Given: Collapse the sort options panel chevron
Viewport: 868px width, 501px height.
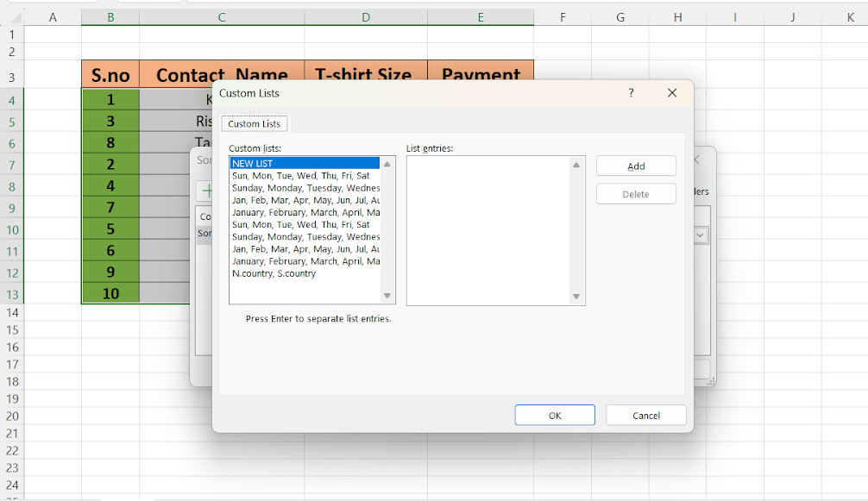Looking at the screenshot, I should coord(695,159).
